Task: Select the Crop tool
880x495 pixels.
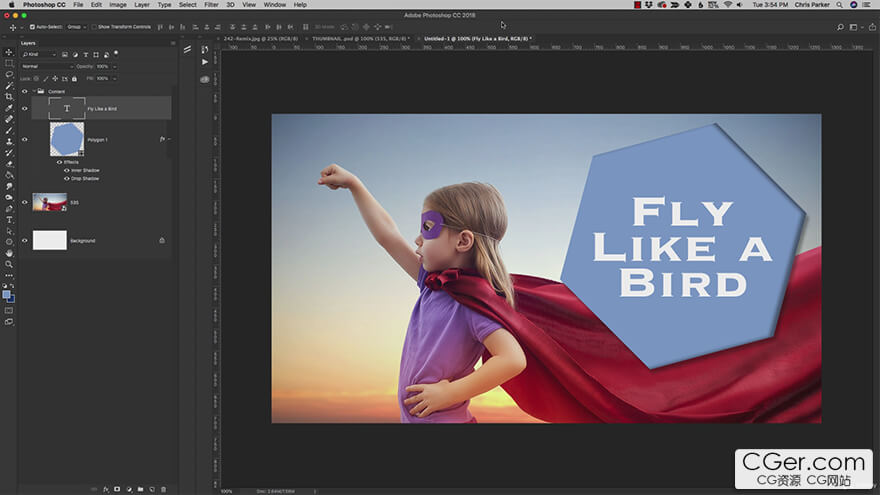Action: (x=9, y=97)
